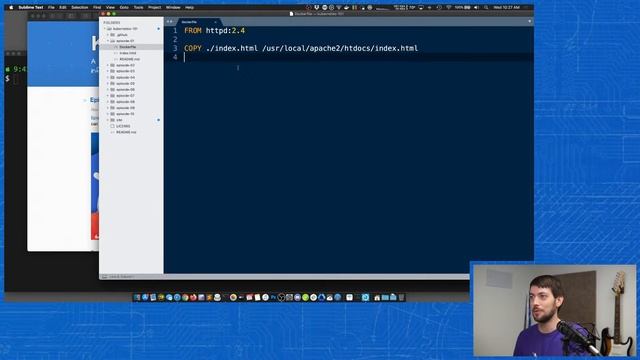
Task: Open the Goto menu
Action: [x=124, y=7]
